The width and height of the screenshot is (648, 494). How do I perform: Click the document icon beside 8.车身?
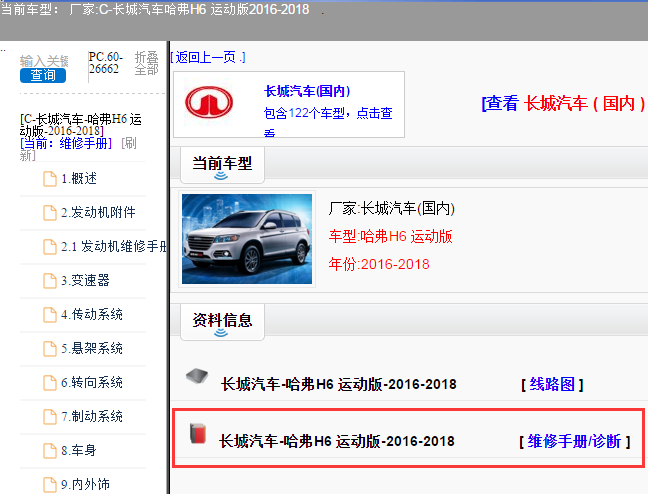pyautogui.click(x=50, y=451)
